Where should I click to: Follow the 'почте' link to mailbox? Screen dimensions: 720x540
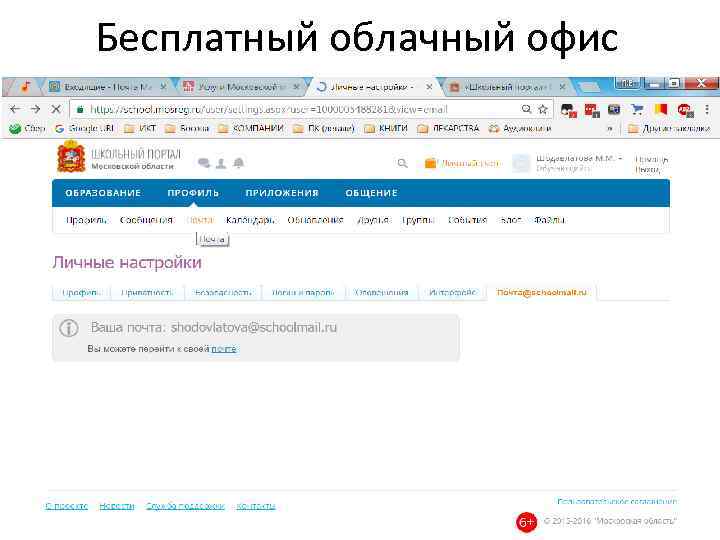coord(224,349)
